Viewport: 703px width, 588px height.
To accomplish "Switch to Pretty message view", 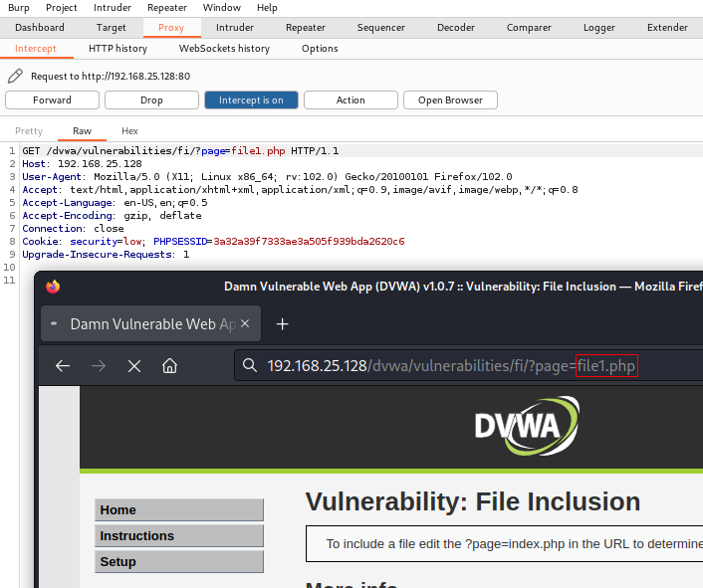I will point(29,131).
